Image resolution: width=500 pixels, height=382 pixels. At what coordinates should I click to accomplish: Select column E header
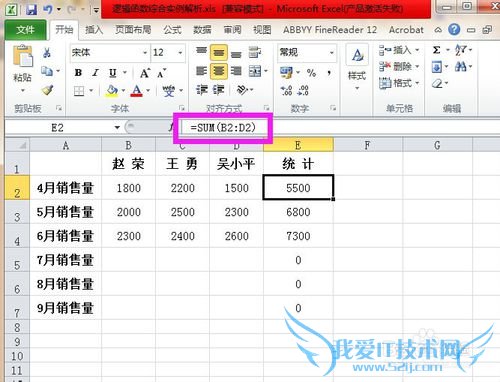tap(298, 145)
